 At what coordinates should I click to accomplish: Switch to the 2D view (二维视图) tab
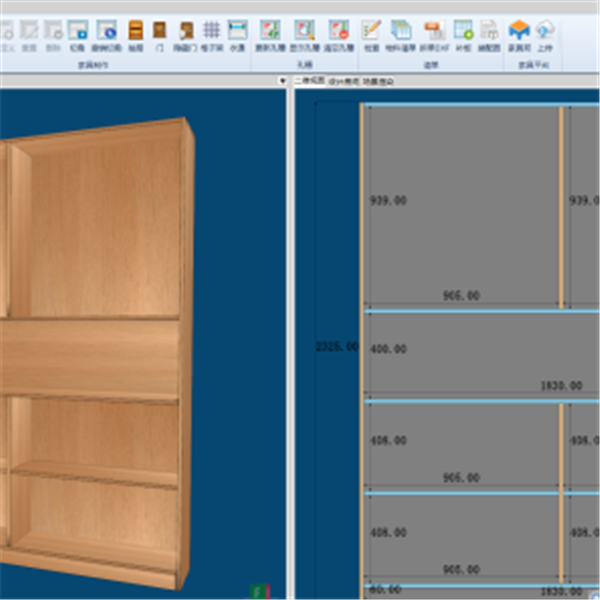tap(308, 81)
